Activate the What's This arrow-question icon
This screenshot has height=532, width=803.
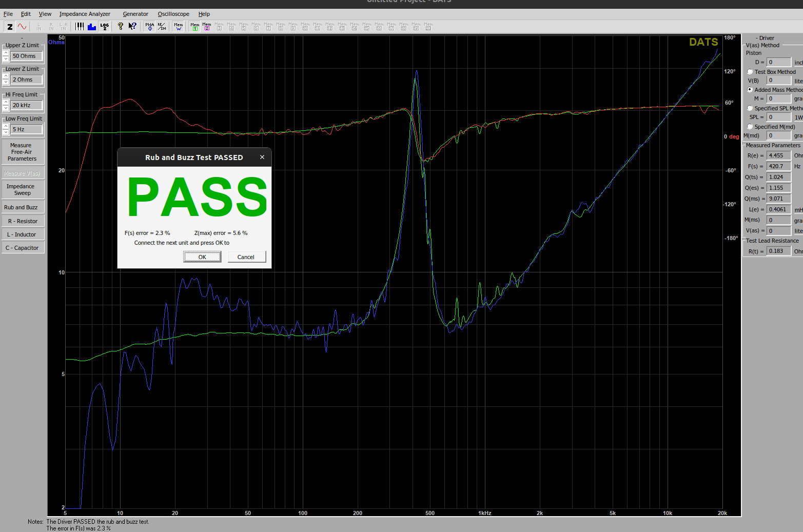pos(133,26)
